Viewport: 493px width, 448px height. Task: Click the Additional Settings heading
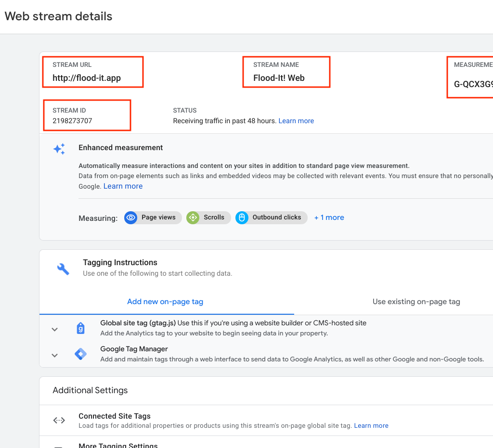(90, 390)
